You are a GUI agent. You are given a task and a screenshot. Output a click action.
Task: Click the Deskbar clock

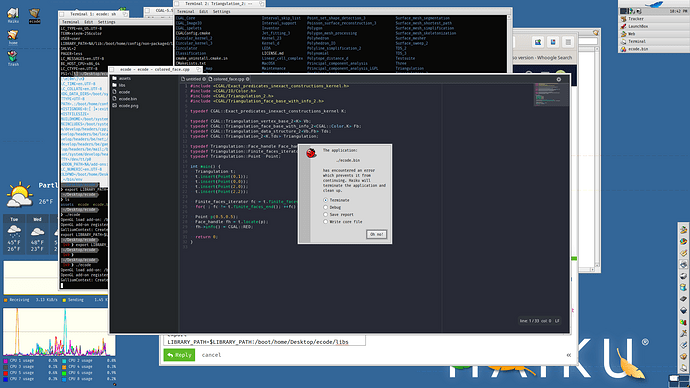pyautogui.click(x=678, y=11)
